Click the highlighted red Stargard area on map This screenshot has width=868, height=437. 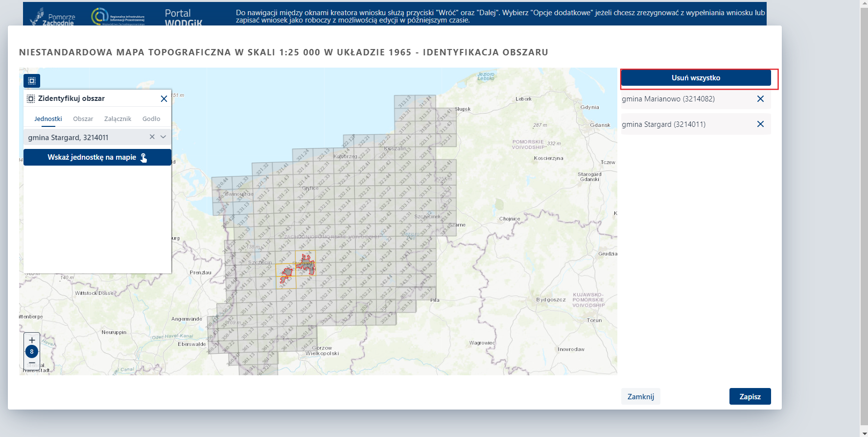(307, 264)
